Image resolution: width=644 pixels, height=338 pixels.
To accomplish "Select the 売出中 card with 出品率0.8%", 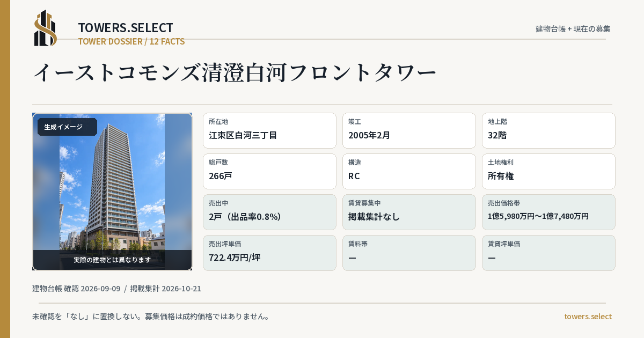I will 269,212.
